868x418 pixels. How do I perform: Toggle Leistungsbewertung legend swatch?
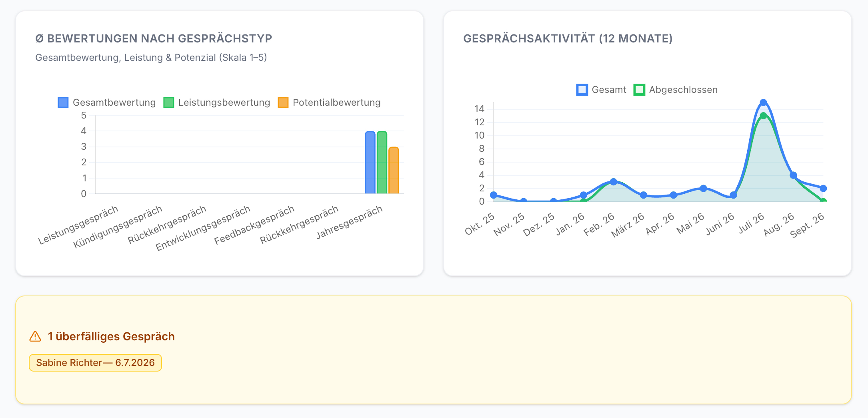[169, 102]
